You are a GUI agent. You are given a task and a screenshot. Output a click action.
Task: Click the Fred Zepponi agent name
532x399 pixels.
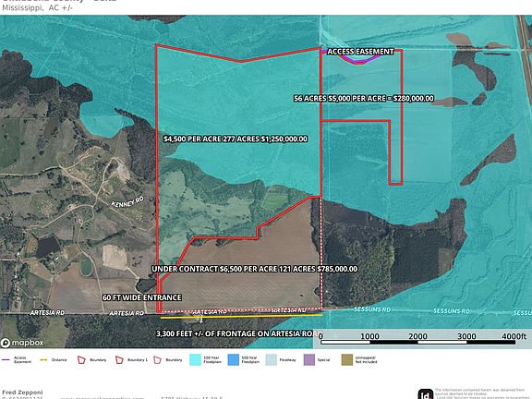22,393
